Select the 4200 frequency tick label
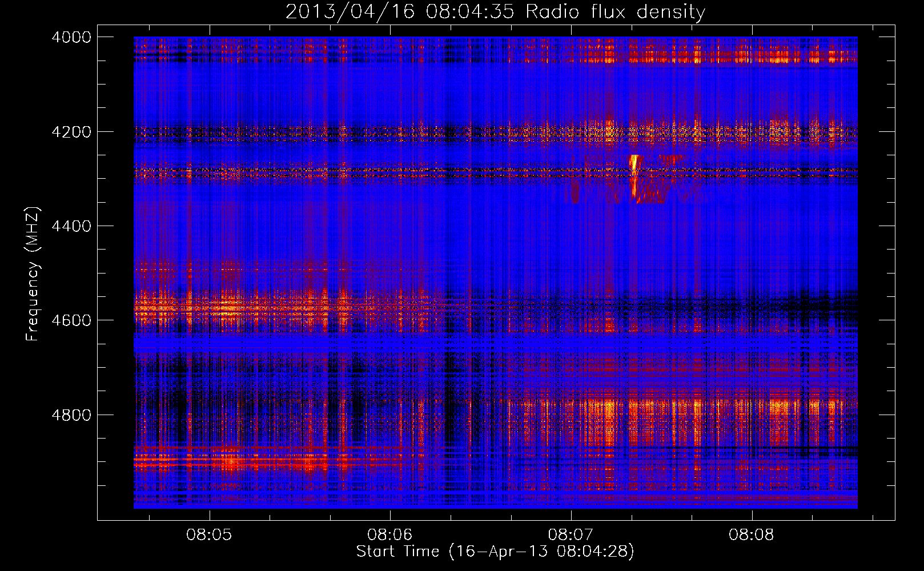This screenshot has height=571, width=924. pos(71,132)
